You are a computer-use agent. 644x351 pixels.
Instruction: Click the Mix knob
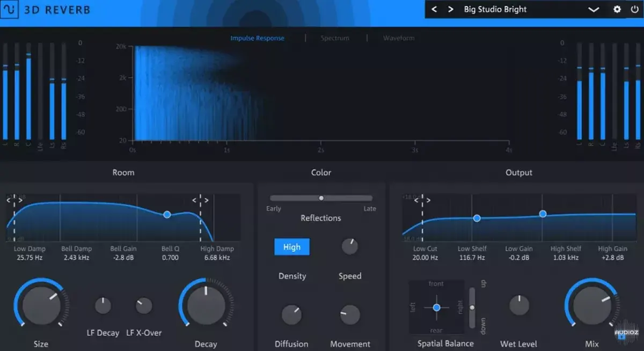pyautogui.click(x=592, y=305)
